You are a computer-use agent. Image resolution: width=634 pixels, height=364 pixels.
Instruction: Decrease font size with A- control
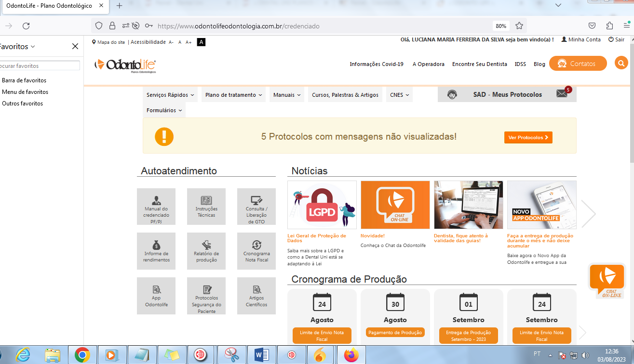(x=171, y=42)
